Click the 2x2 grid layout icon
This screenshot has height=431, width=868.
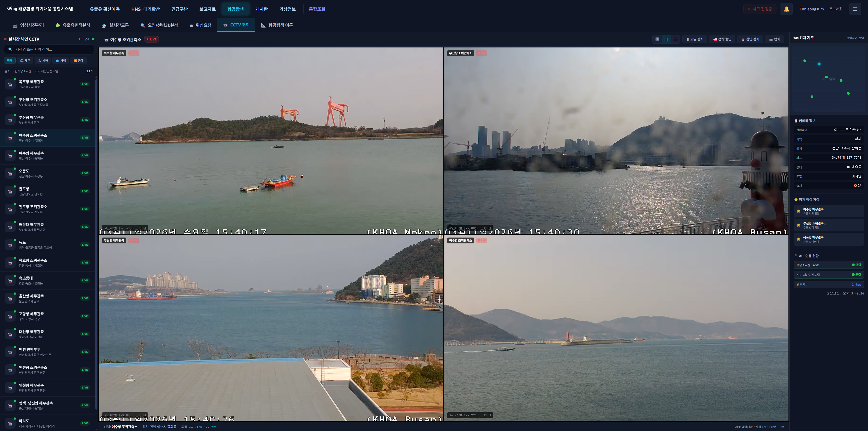click(x=666, y=39)
